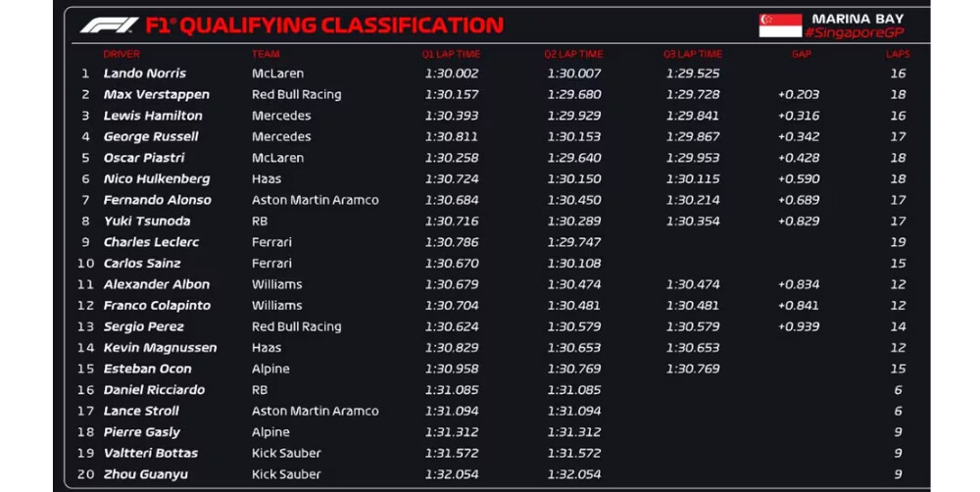
Task: Select the TEAM column header
Action: 266,54
